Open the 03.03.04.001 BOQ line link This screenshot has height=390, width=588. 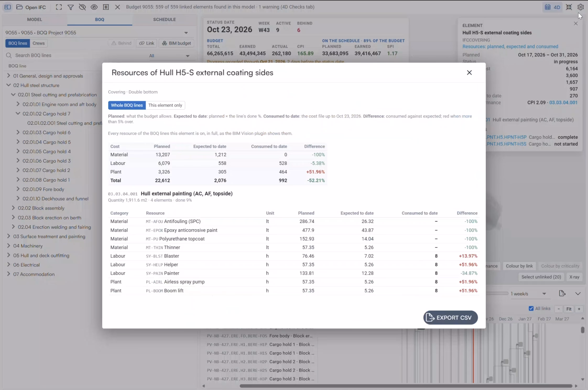(563, 103)
